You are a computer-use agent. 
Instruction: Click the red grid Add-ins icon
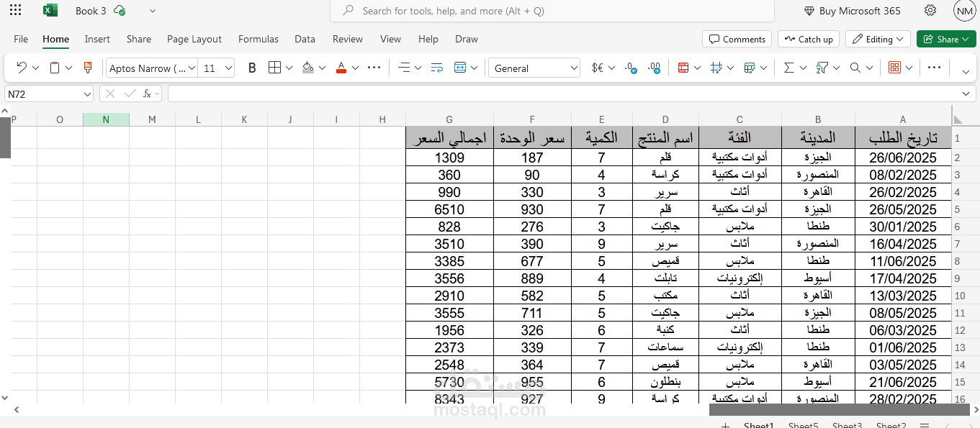click(x=894, y=68)
